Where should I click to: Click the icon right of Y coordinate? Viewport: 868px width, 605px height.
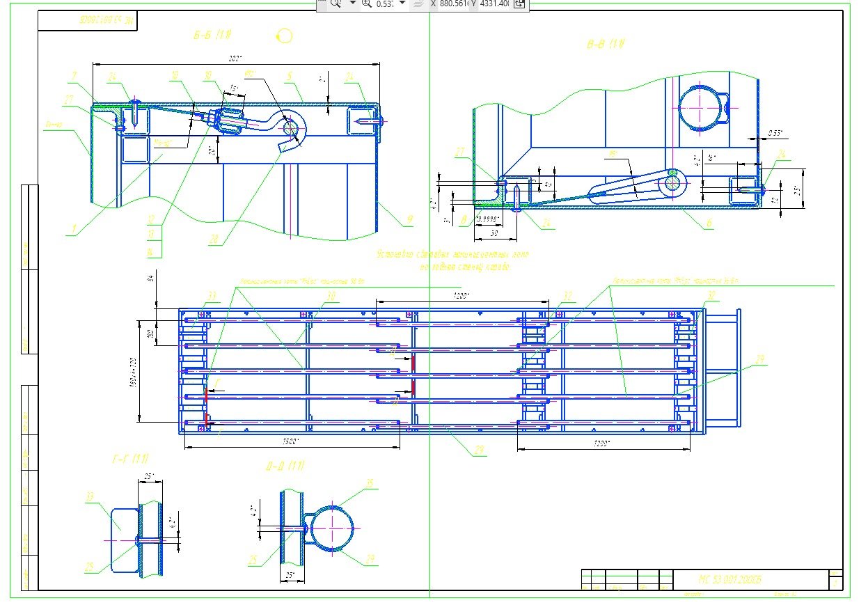pos(519,3)
